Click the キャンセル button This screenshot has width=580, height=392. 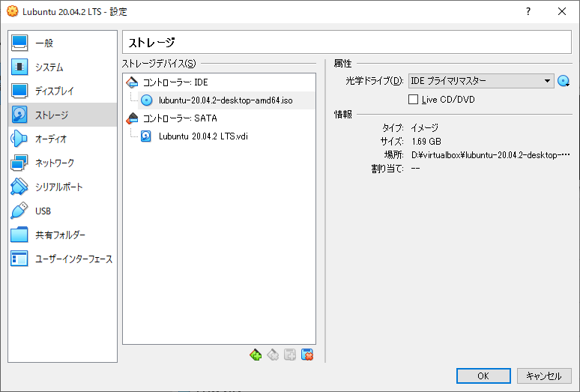(544, 376)
